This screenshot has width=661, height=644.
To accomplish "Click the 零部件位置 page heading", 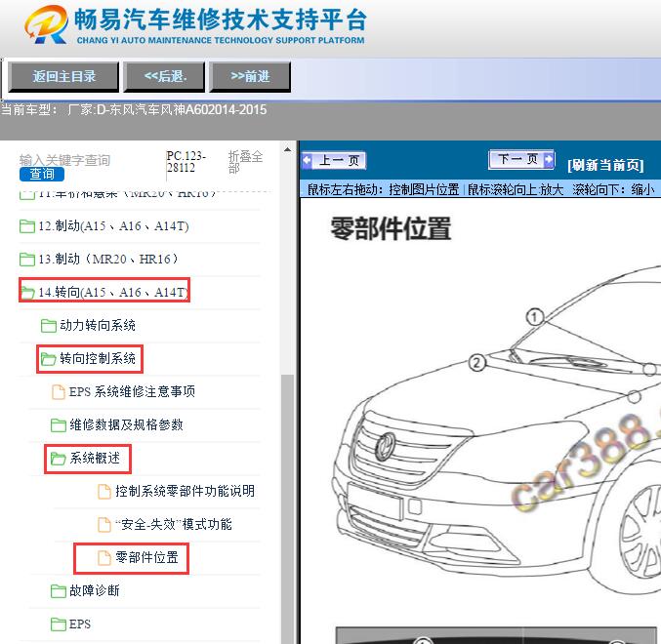I will point(391,228).
